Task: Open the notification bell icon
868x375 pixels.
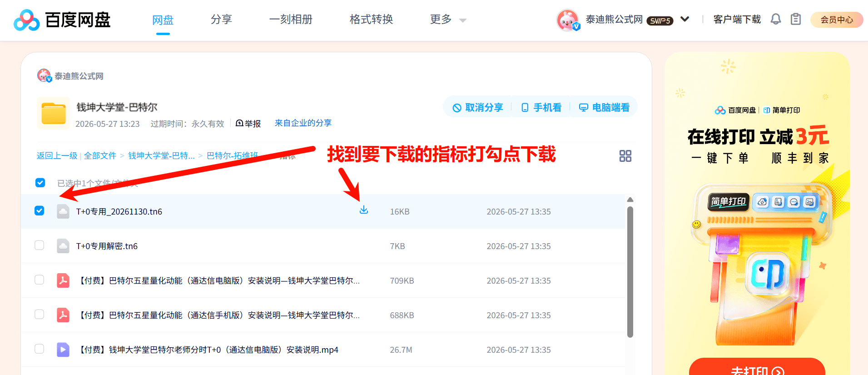Action: pos(776,19)
